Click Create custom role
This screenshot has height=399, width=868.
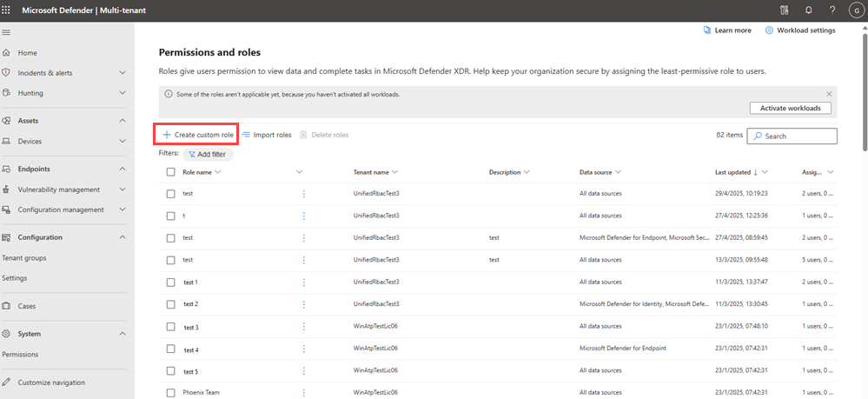tap(197, 135)
